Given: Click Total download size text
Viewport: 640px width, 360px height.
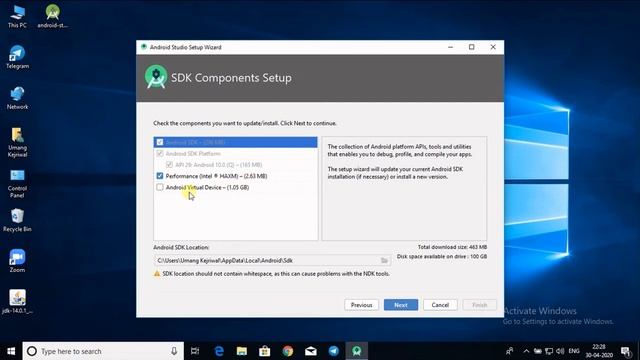Looking at the screenshot, I should [452, 247].
